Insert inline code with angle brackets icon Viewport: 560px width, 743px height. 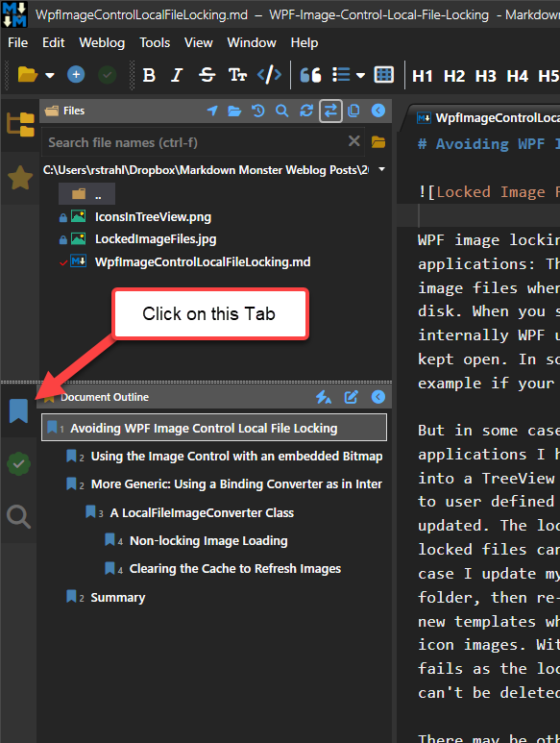pos(269,75)
